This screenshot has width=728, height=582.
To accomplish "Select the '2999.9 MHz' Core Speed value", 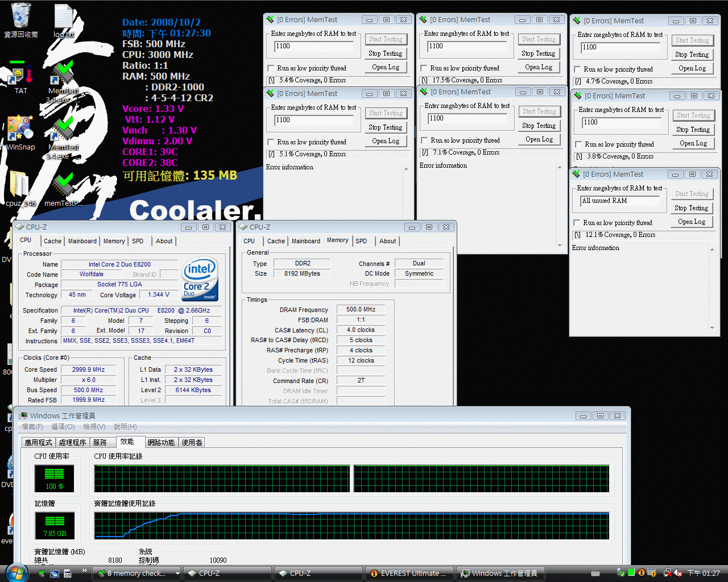I will point(88,369).
